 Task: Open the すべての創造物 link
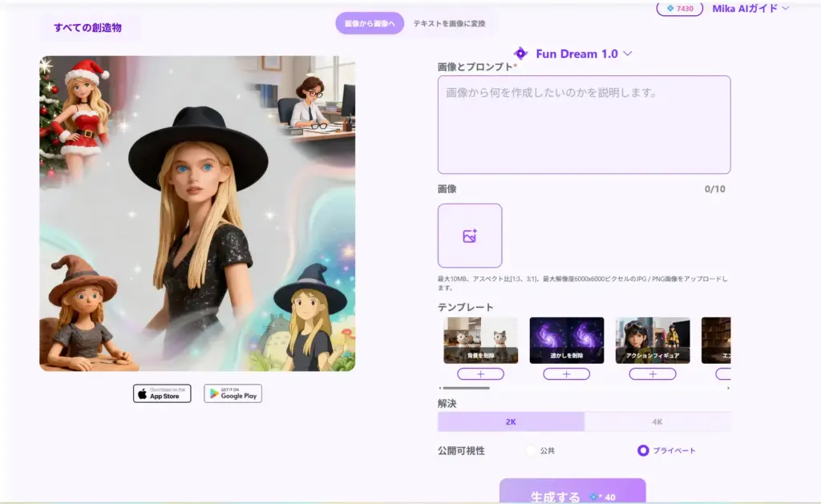(x=87, y=28)
